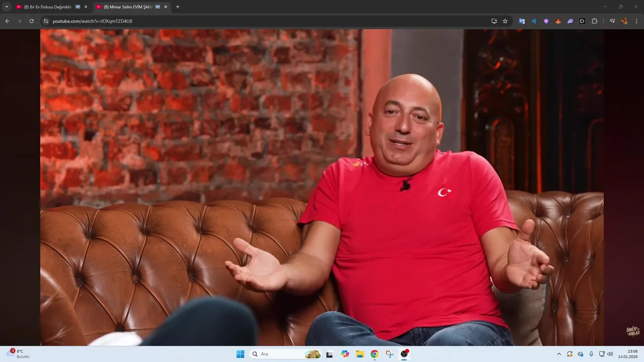Open a new browser tab

click(x=178, y=7)
